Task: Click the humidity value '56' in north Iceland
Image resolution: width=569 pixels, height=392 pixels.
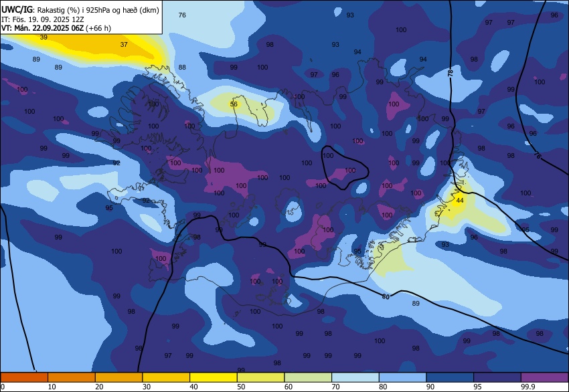Action: 234,104
